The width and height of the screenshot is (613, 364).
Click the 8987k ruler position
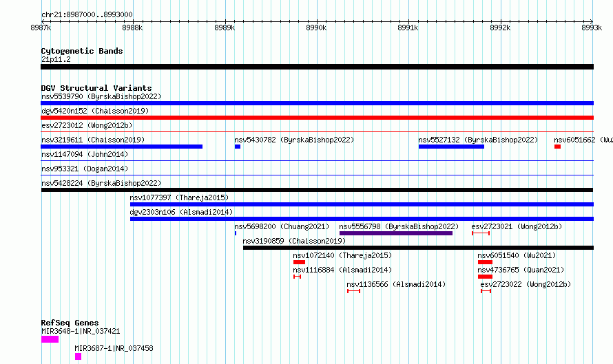tap(41, 28)
